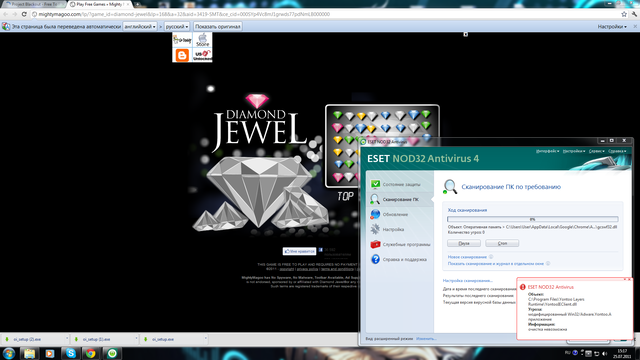Viewport: 640px width, 360px height.
Task: Open Skype from taskbar
Action: point(71,353)
